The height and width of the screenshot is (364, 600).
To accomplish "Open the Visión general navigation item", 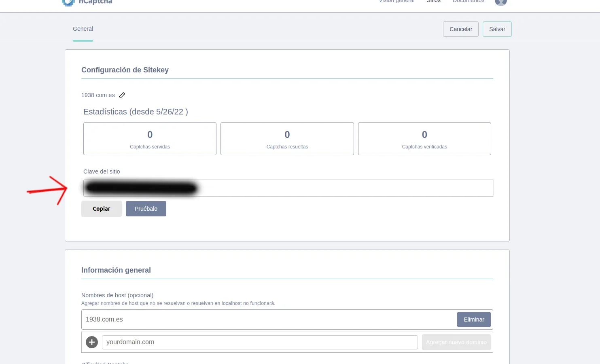I will (x=396, y=1).
